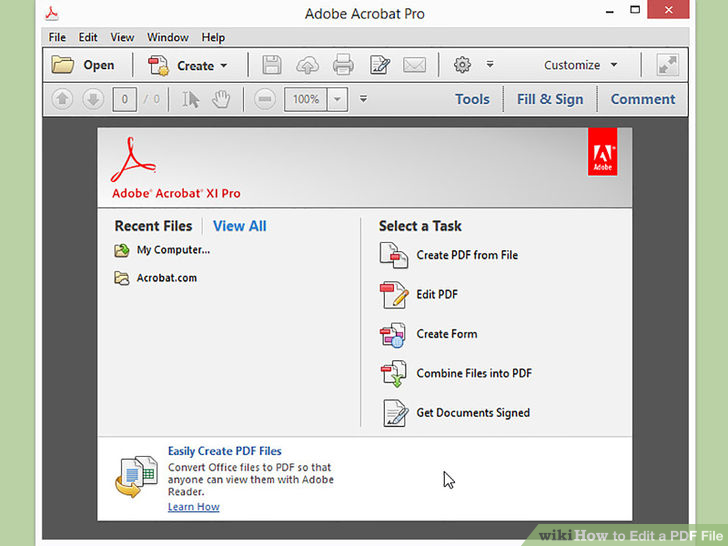Image resolution: width=728 pixels, height=546 pixels.
Task: Open the Tools pane
Action: pos(472,99)
